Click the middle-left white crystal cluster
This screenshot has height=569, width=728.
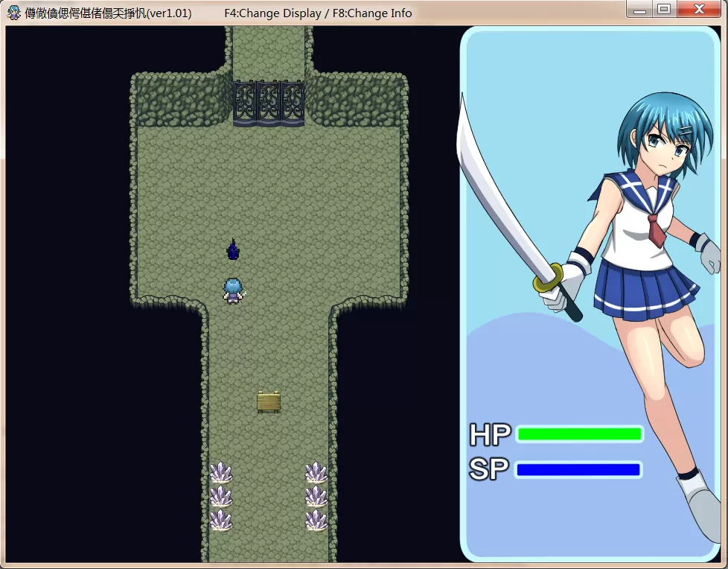pyautogui.click(x=221, y=496)
